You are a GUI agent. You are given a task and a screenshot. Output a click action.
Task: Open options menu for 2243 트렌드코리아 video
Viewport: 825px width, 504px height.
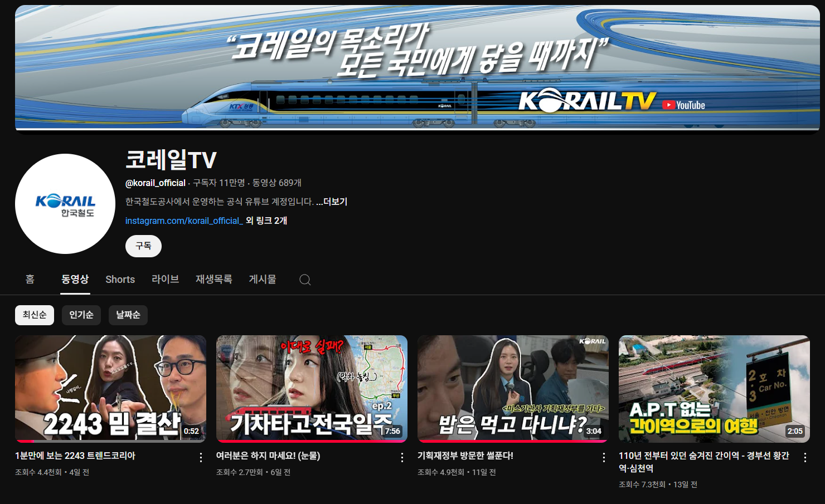point(201,457)
